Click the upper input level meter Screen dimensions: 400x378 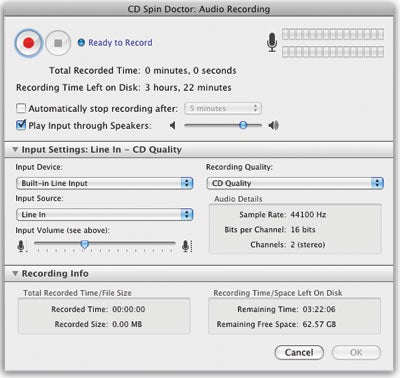pos(333,34)
